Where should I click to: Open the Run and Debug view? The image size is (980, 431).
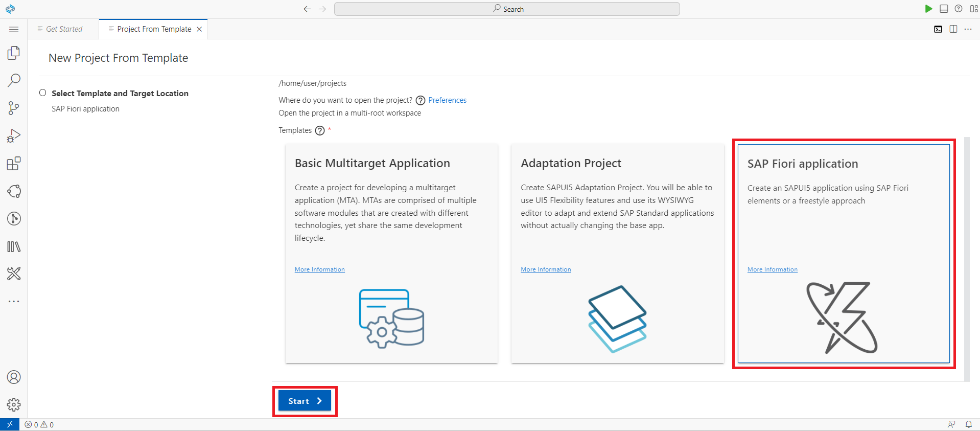pyautogui.click(x=14, y=135)
